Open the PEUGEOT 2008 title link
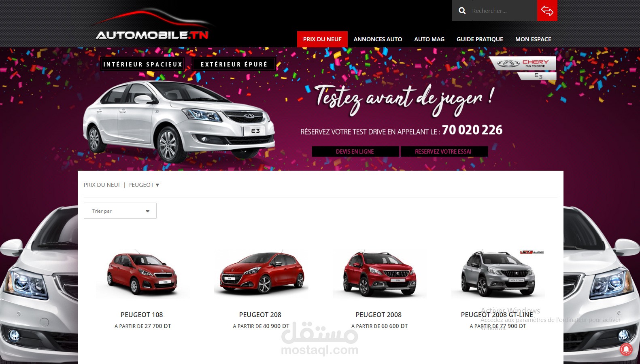This screenshot has width=640, height=364. [378, 315]
